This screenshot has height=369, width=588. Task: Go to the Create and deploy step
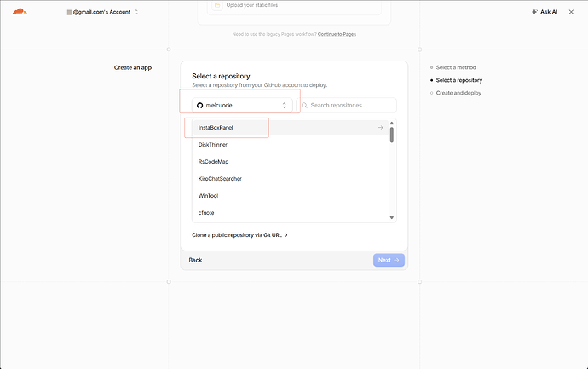[x=458, y=93]
